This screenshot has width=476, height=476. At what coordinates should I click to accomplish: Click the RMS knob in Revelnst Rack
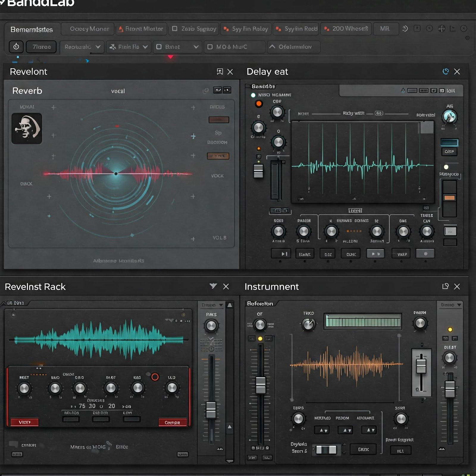tap(211, 326)
